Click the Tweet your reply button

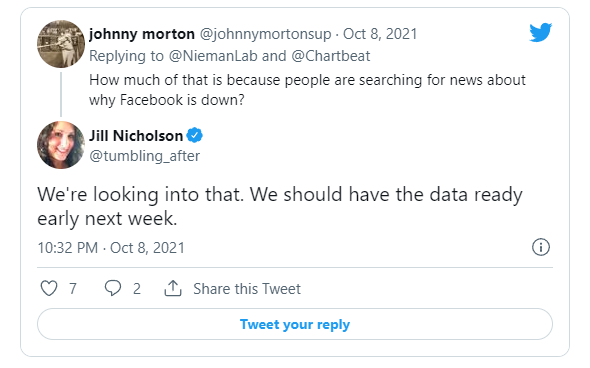click(295, 324)
